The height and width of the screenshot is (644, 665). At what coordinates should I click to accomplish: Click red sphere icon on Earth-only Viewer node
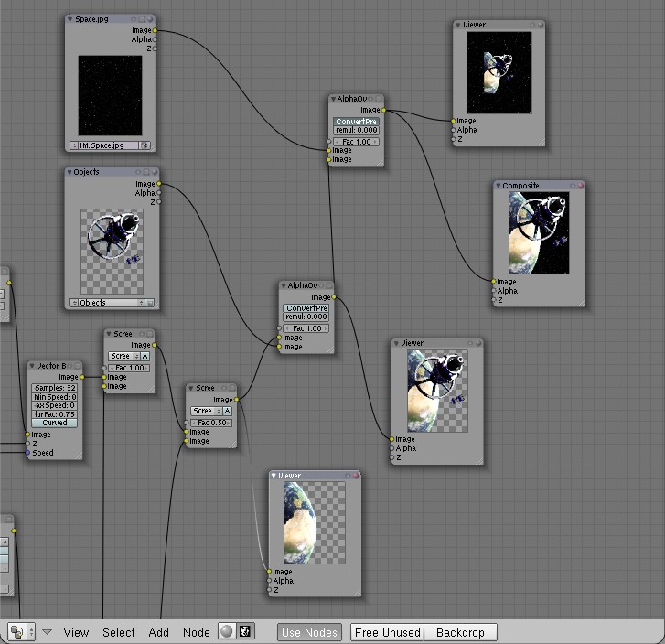356,476
